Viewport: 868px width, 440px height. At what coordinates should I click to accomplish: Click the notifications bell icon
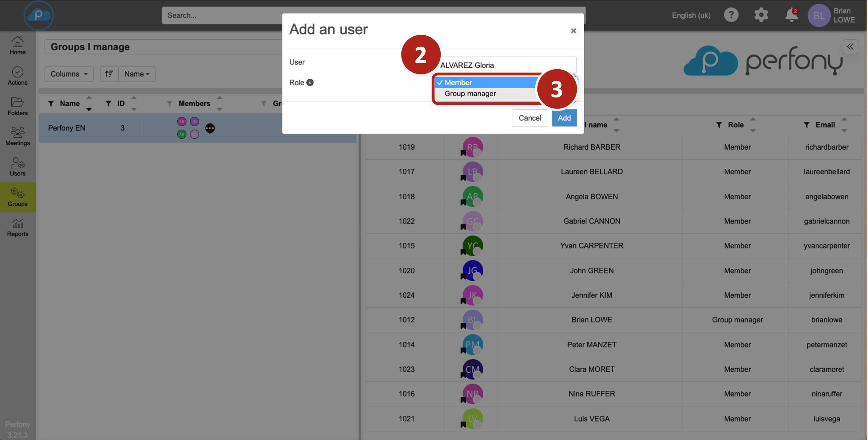[x=791, y=15]
